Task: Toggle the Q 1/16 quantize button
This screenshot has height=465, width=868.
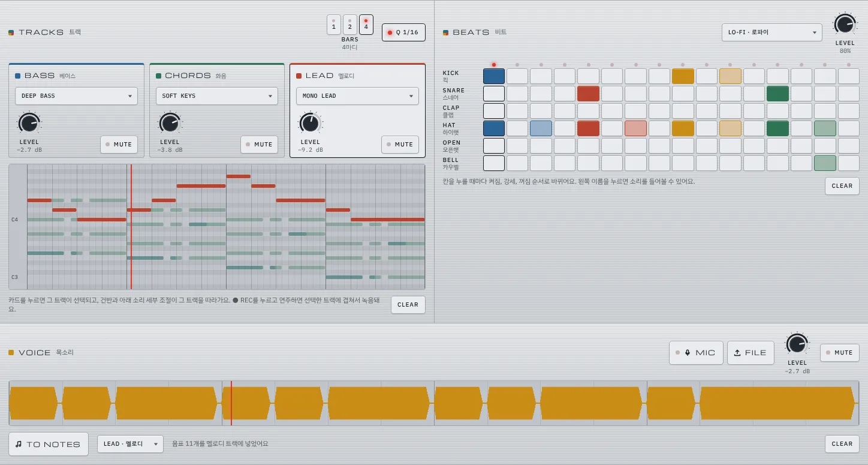Action: [403, 32]
